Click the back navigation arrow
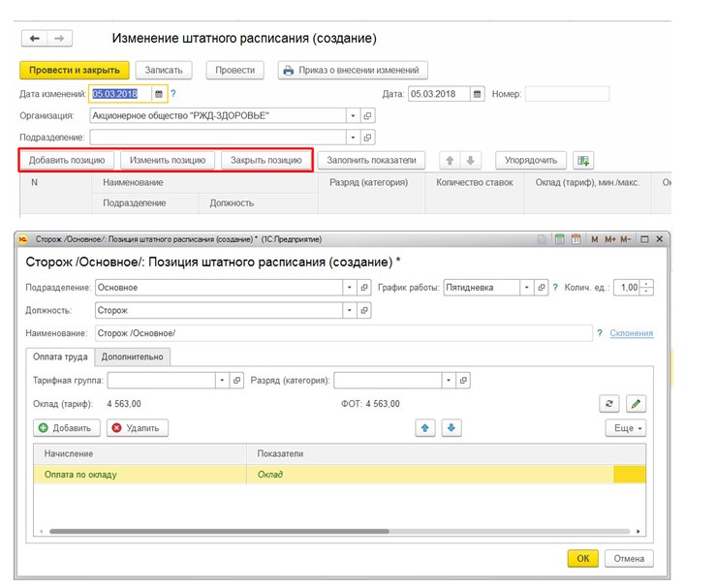716x588 pixels. pyautogui.click(x=35, y=39)
